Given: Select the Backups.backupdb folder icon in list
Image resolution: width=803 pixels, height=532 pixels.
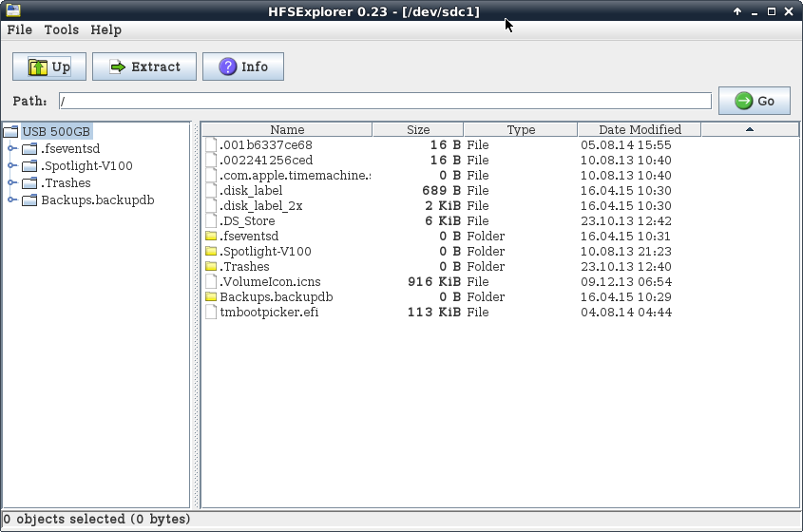Looking at the screenshot, I should coord(211,296).
